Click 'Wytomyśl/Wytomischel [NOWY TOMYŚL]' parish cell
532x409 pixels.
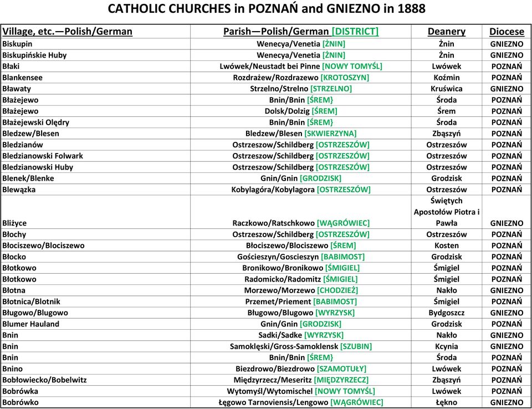[x=300, y=391]
